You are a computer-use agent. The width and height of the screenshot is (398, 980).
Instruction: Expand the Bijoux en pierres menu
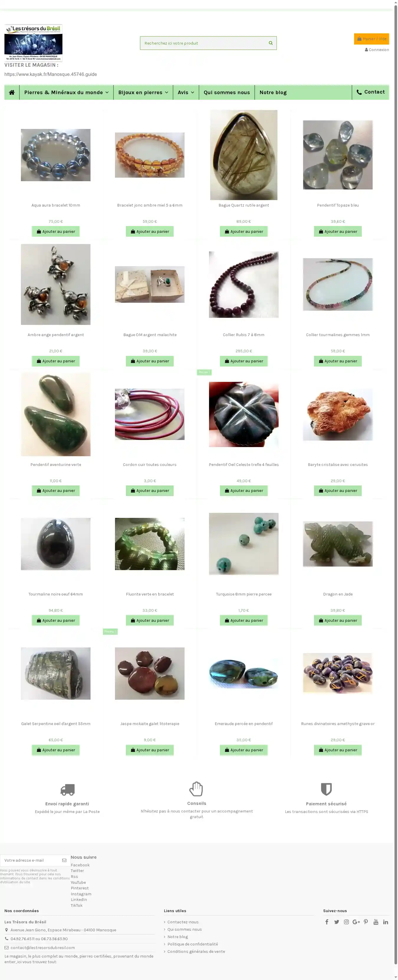(x=143, y=92)
